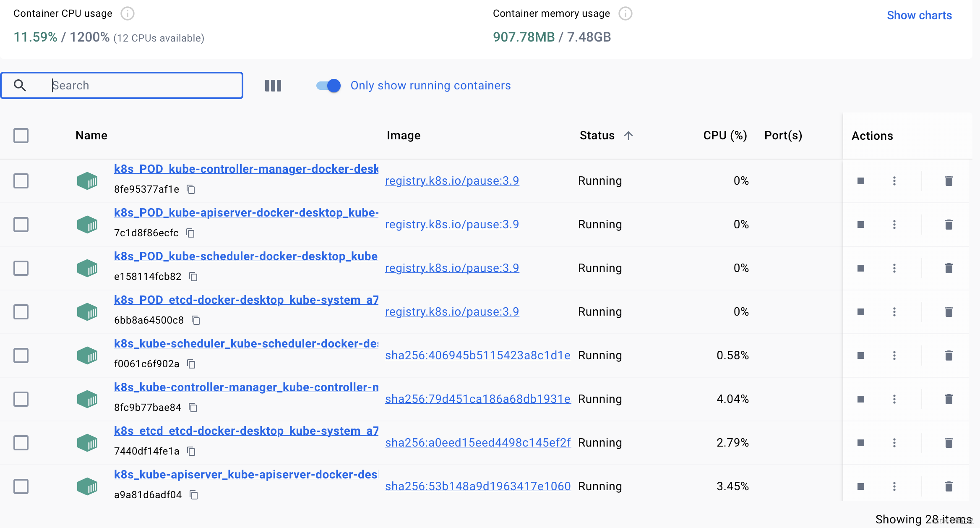Sort by CPU (%) column header
The image size is (980, 528).
(x=725, y=136)
